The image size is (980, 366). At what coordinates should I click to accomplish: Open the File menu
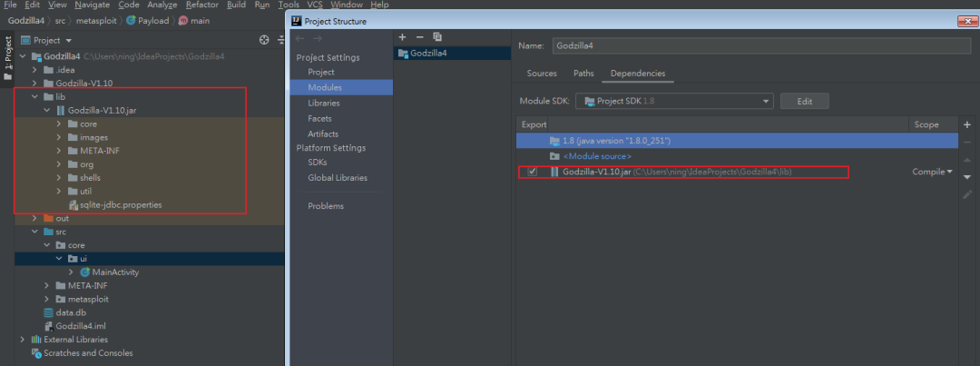[x=10, y=5]
